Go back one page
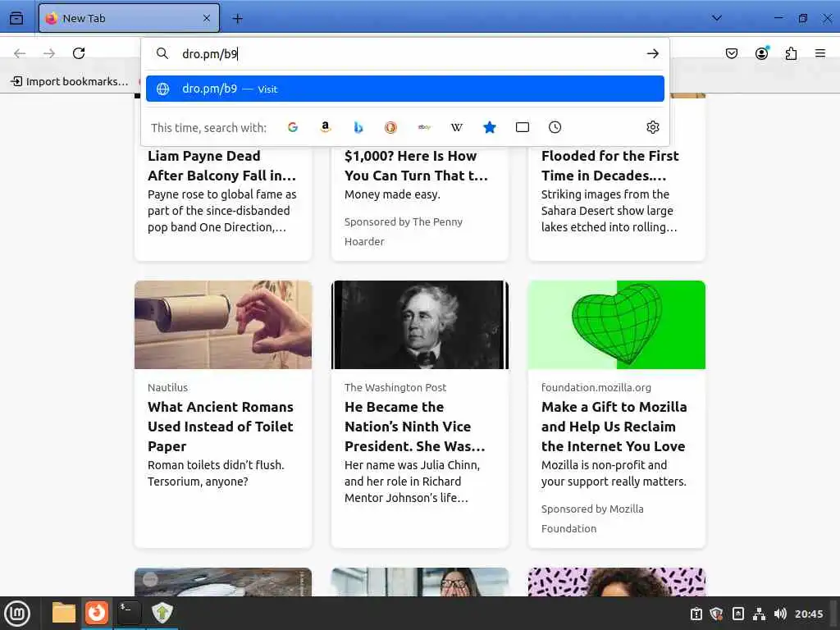 click(20, 53)
